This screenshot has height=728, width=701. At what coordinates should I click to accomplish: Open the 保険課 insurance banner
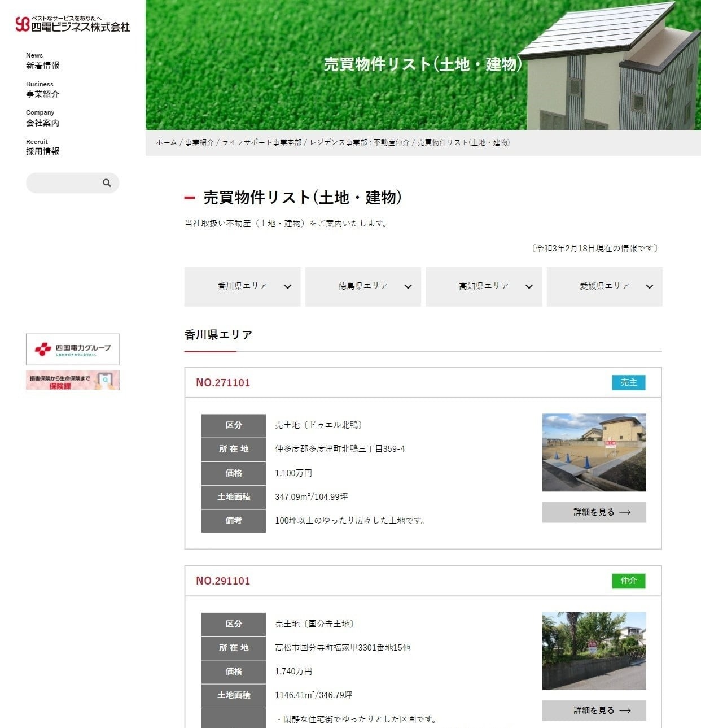(73, 381)
